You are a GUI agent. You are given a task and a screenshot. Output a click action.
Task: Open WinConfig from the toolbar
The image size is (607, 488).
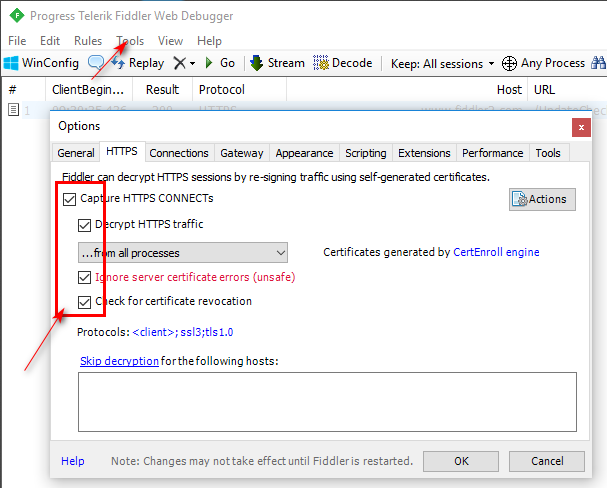click(41, 63)
